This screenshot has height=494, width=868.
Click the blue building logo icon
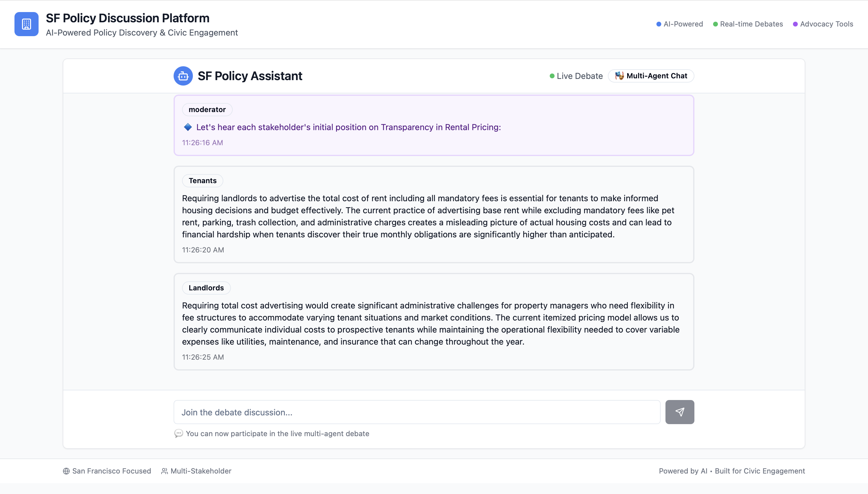[27, 24]
